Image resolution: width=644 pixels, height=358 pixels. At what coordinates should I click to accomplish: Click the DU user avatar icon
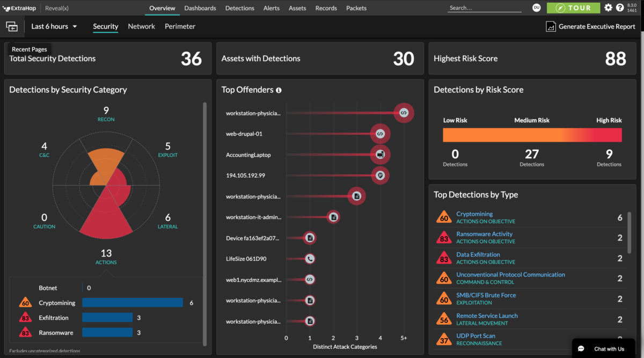pos(537,8)
